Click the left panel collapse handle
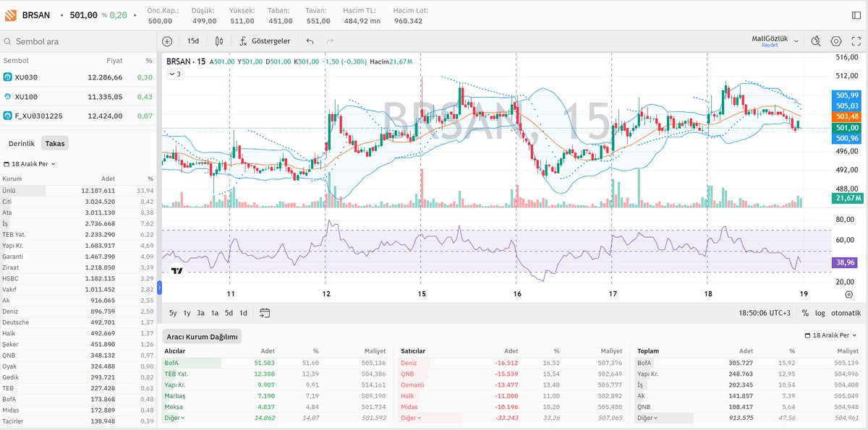Image resolution: width=868 pixels, height=430 pixels. click(x=159, y=288)
